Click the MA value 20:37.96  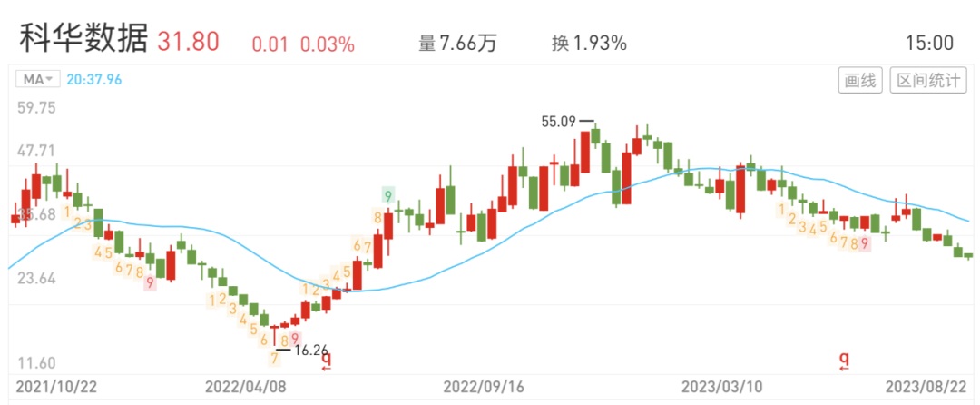click(x=93, y=79)
